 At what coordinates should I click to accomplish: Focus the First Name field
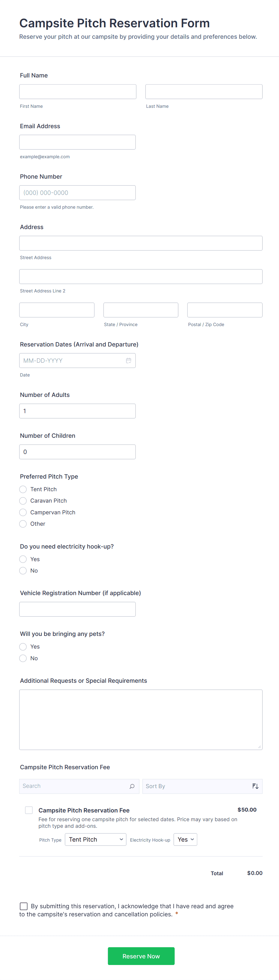click(77, 92)
